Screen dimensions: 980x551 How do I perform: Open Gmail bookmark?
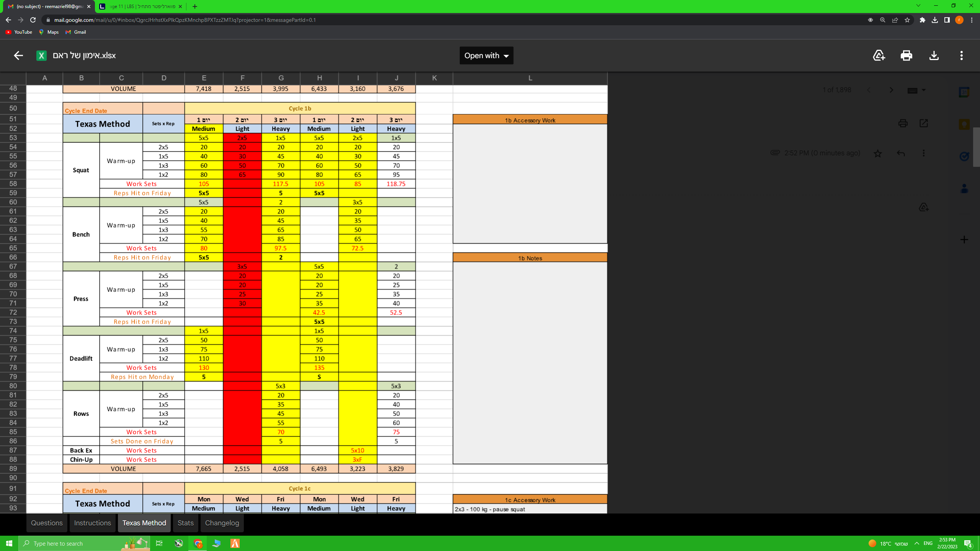click(x=76, y=32)
